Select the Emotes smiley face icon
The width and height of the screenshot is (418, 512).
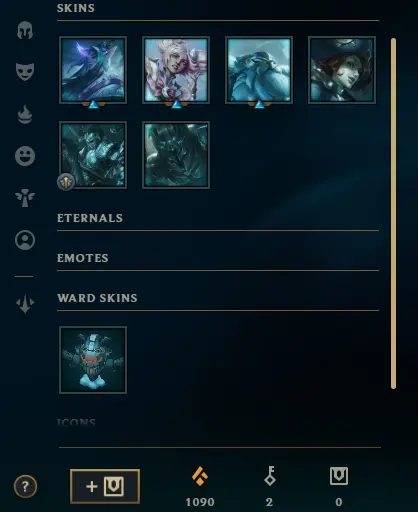tap(25, 156)
